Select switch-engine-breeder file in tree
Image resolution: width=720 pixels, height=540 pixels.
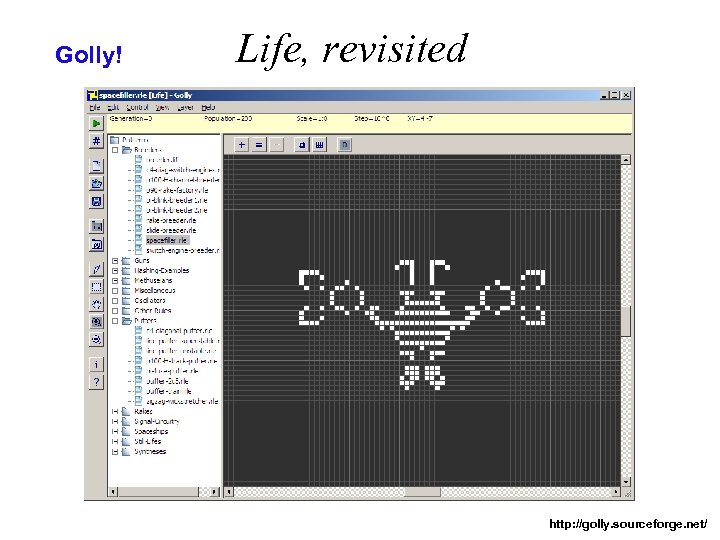[x=182, y=250]
